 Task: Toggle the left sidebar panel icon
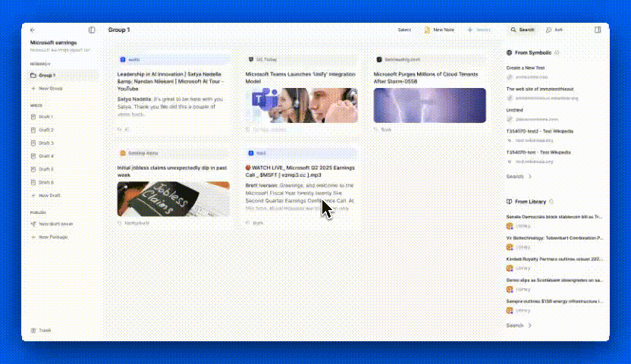click(x=92, y=30)
